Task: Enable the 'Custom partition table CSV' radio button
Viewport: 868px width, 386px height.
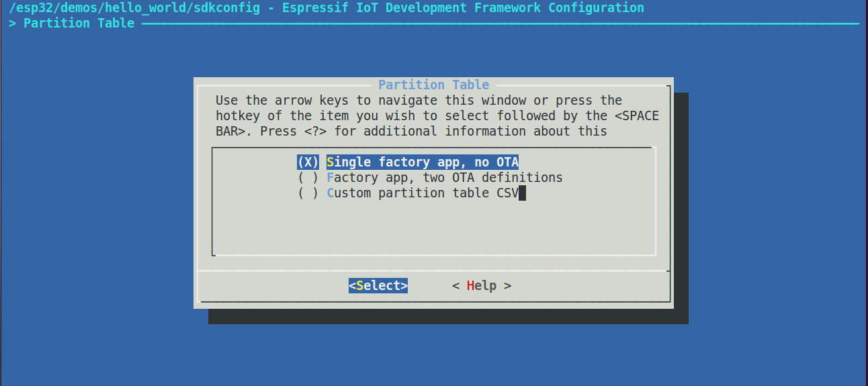Action: pyautogui.click(x=308, y=193)
